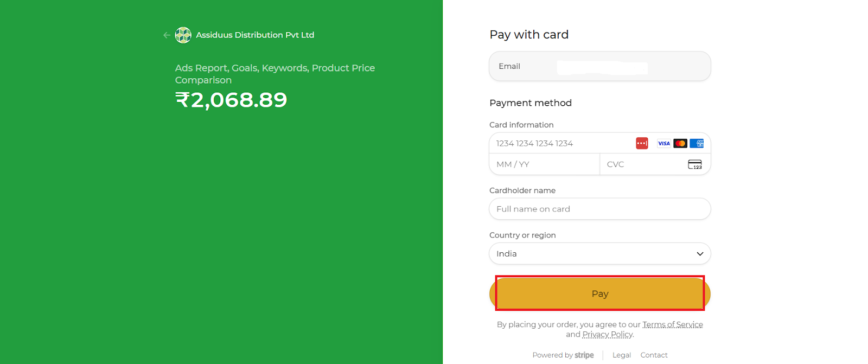Click the CVC card hint icon
The image size is (868, 364).
click(x=694, y=164)
